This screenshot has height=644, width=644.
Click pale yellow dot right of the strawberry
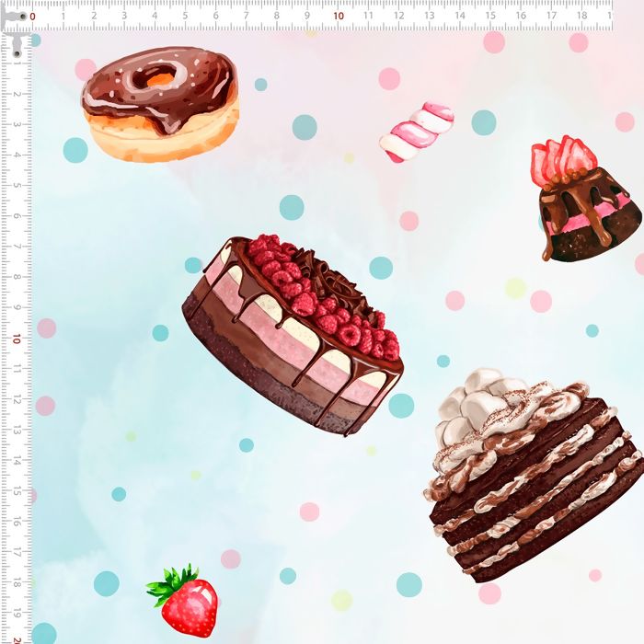click(x=341, y=601)
